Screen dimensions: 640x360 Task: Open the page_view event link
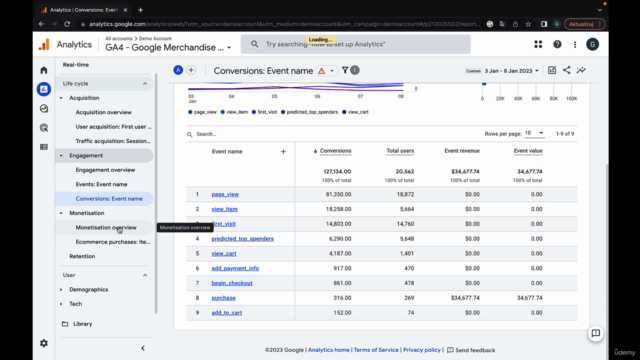tap(225, 194)
